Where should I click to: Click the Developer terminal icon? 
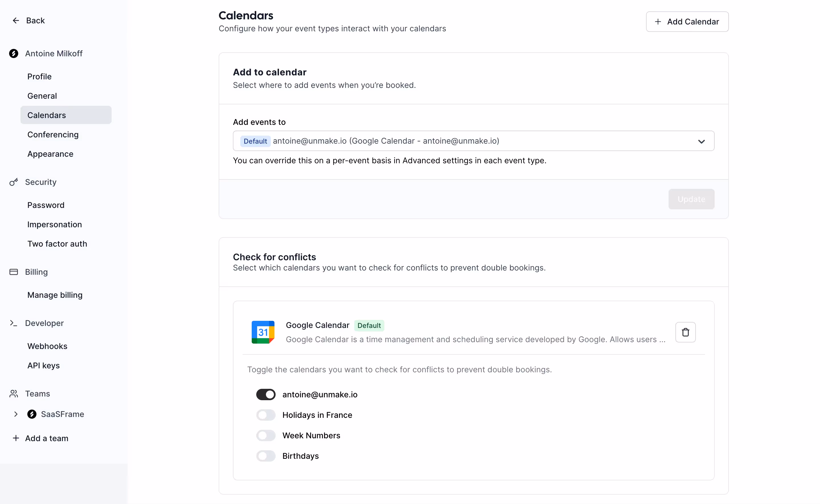click(x=13, y=323)
